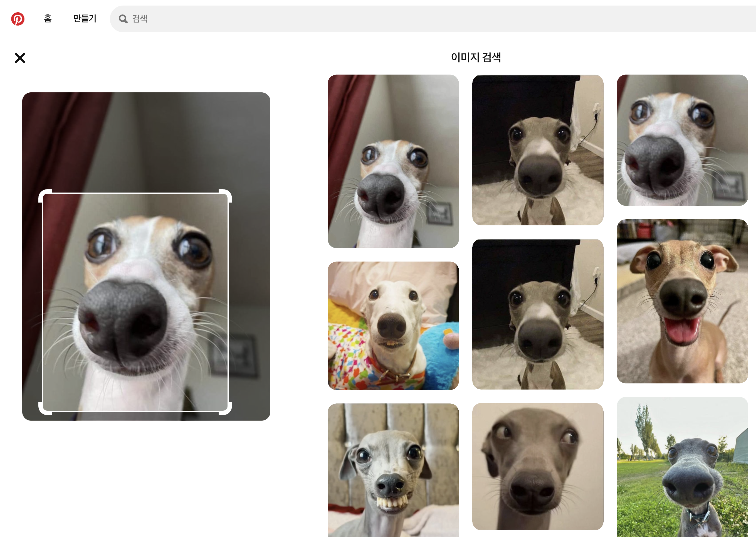Image resolution: width=756 pixels, height=537 pixels.
Task: Close the image search view with the X
Action: coord(20,58)
